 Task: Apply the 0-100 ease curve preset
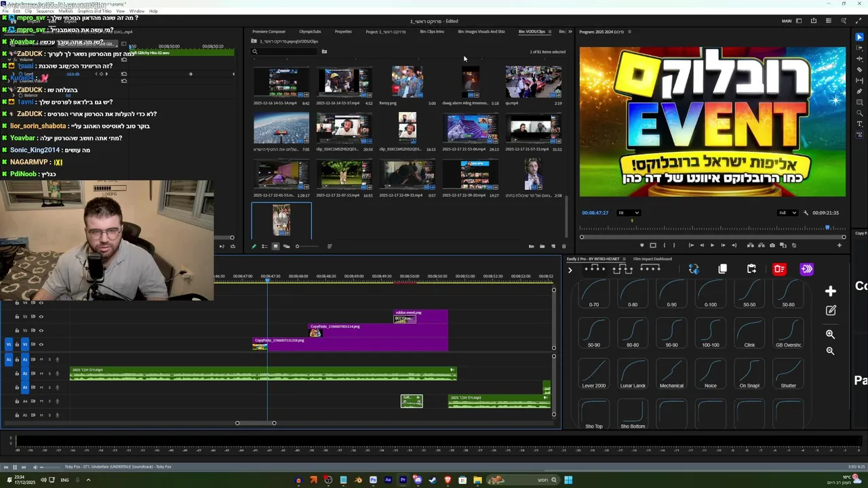711,293
